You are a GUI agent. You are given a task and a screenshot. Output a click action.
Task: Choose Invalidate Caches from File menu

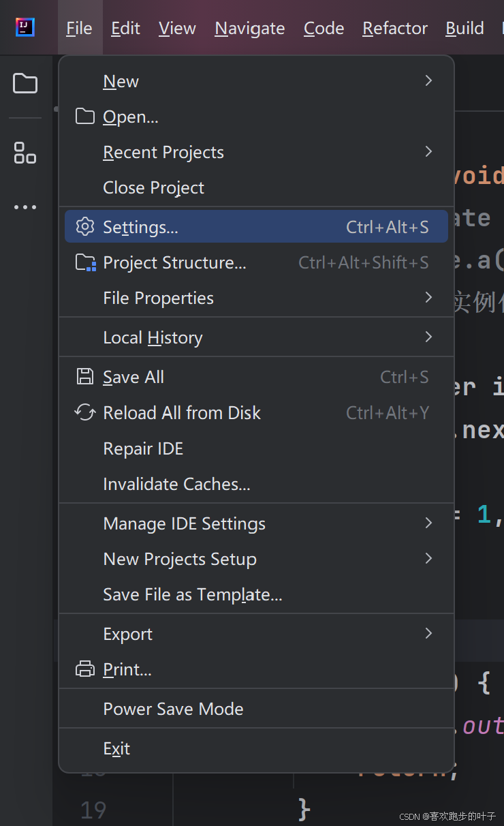[176, 484]
